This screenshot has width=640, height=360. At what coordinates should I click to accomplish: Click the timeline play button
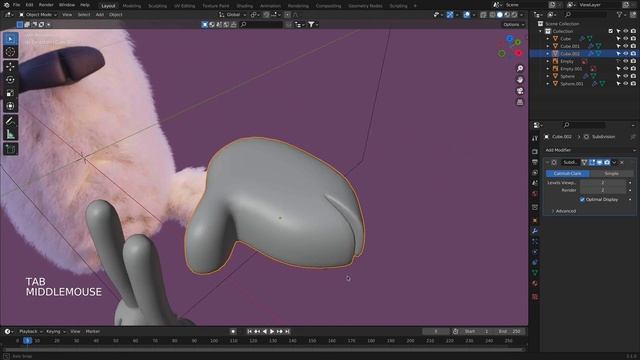(x=272, y=331)
